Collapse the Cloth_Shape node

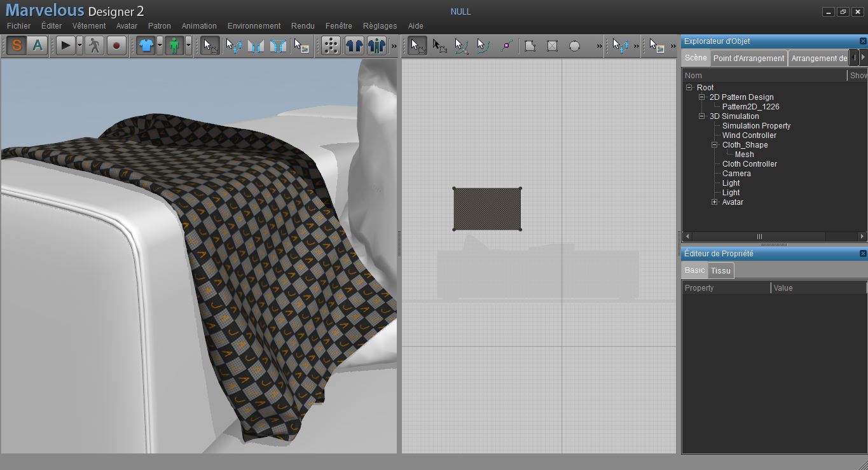[715, 145]
